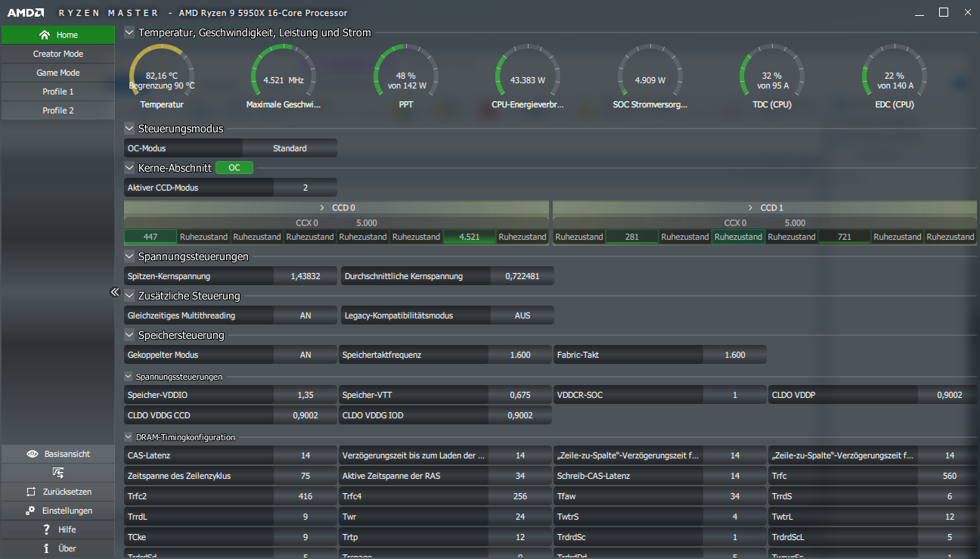Screen dimensions: 980x559
Task: Click Zurücksetzen to reset settings
Action: coord(57,492)
